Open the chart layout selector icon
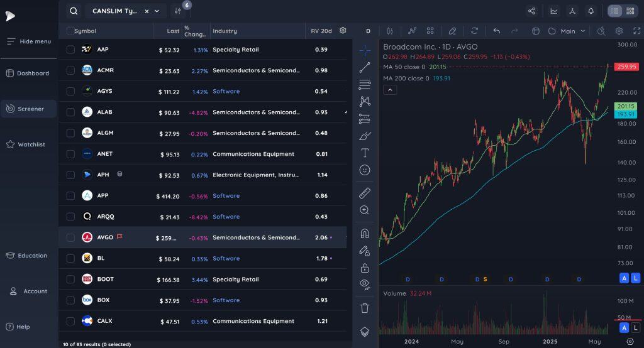 [x=536, y=31]
